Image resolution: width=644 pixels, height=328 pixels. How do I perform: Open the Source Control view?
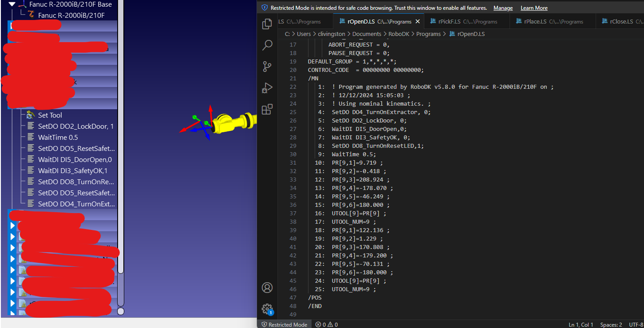pos(267,67)
